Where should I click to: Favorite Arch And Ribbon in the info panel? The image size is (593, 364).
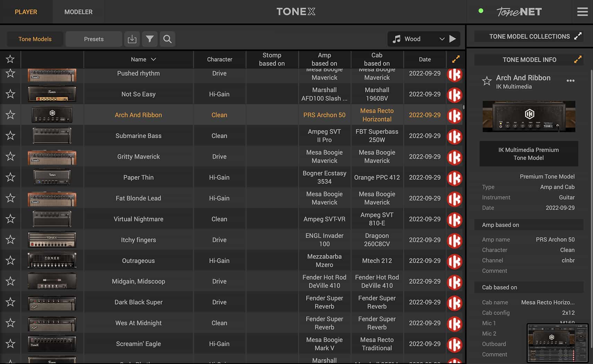pos(487,81)
